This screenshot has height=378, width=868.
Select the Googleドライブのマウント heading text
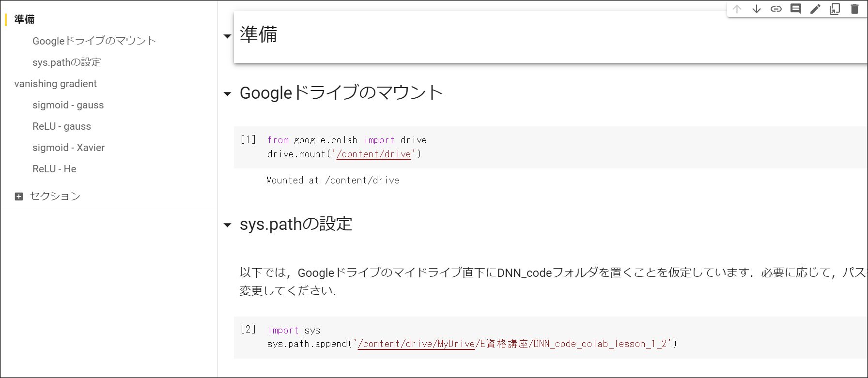tap(341, 92)
